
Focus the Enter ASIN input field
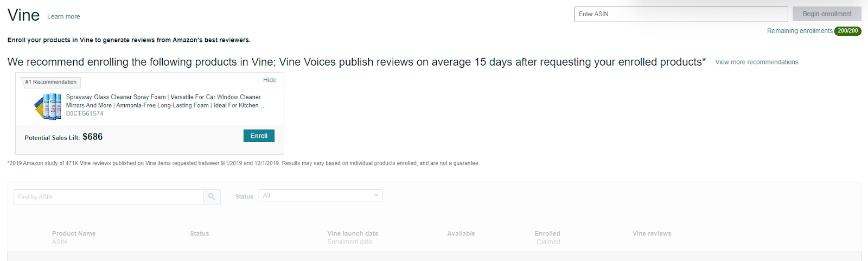(x=681, y=14)
